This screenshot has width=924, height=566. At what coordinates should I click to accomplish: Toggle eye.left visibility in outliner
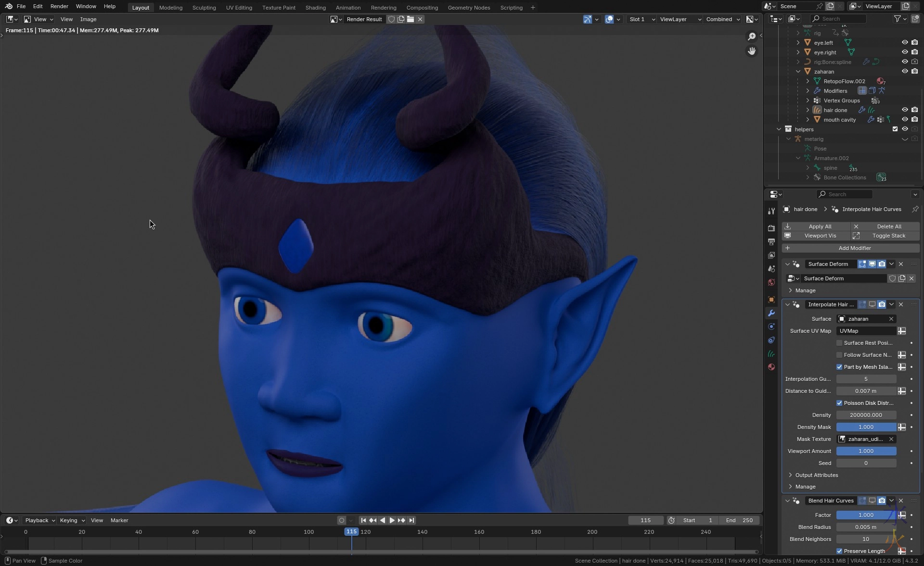(x=905, y=43)
